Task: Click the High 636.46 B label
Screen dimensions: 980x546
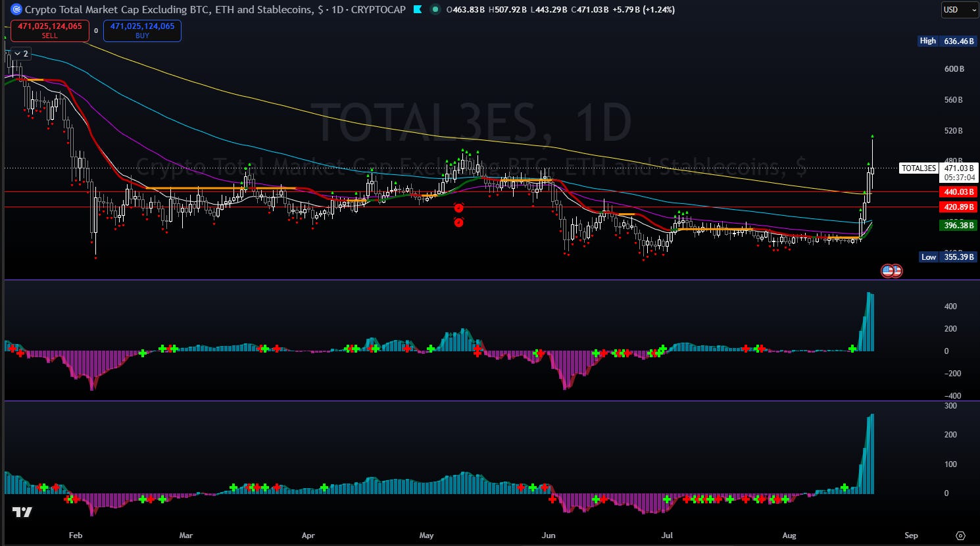Action: tap(947, 41)
